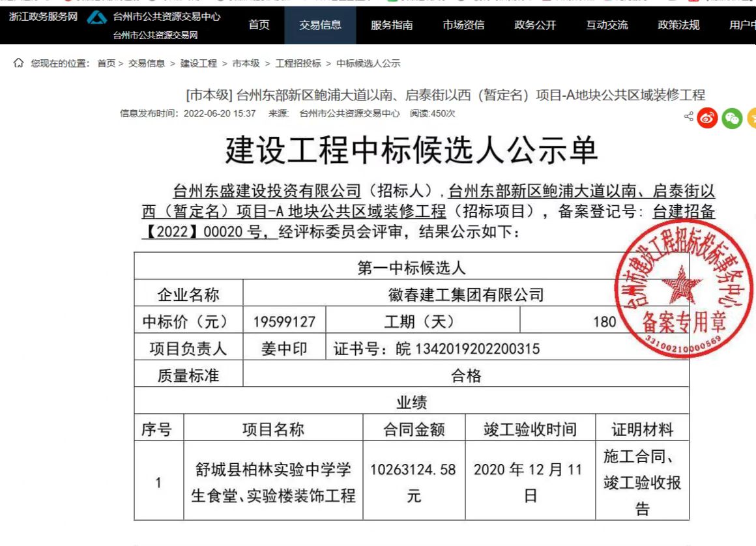Go to the 工程招投标 breadcrumb link
756x546 pixels.
pos(298,64)
